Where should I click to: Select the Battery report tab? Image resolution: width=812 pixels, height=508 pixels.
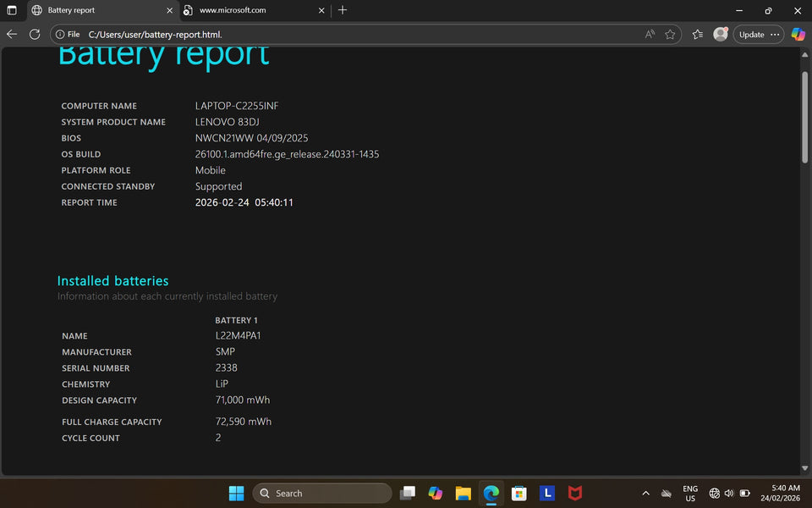click(93, 10)
